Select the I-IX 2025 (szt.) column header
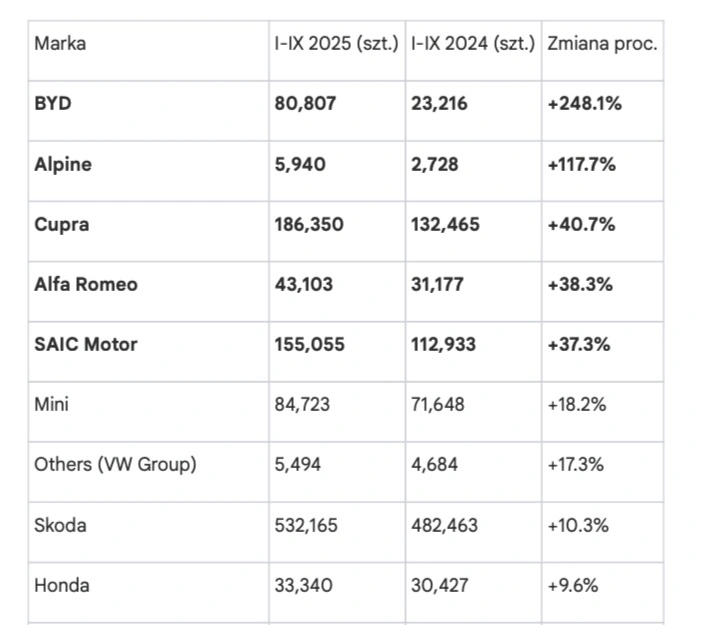 coord(336,44)
